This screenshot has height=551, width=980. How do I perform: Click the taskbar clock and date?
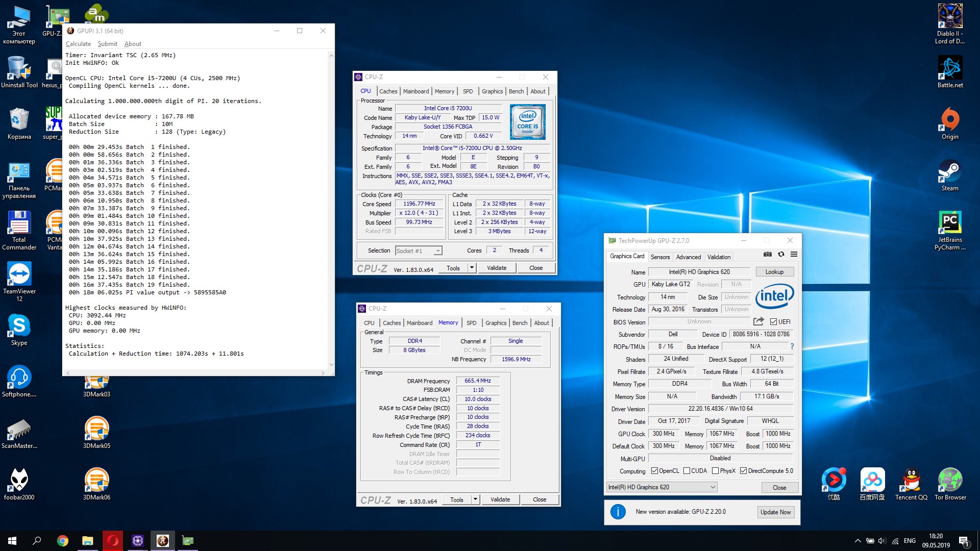[936, 541]
